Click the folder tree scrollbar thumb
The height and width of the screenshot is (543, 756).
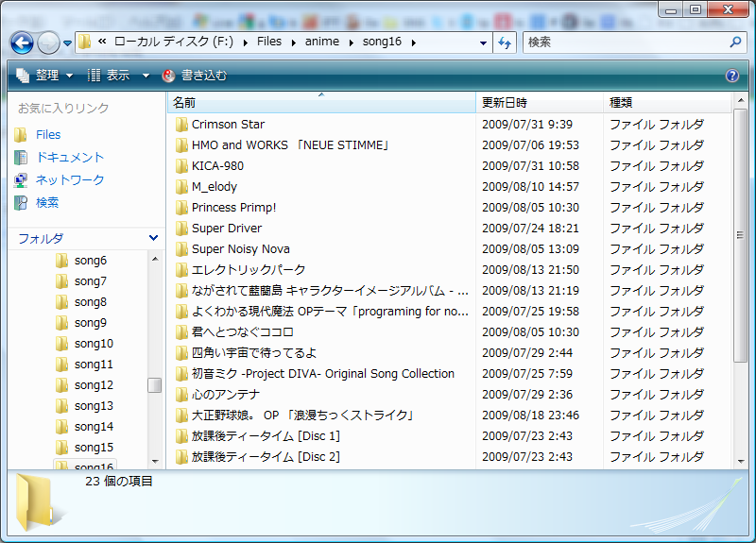155,385
